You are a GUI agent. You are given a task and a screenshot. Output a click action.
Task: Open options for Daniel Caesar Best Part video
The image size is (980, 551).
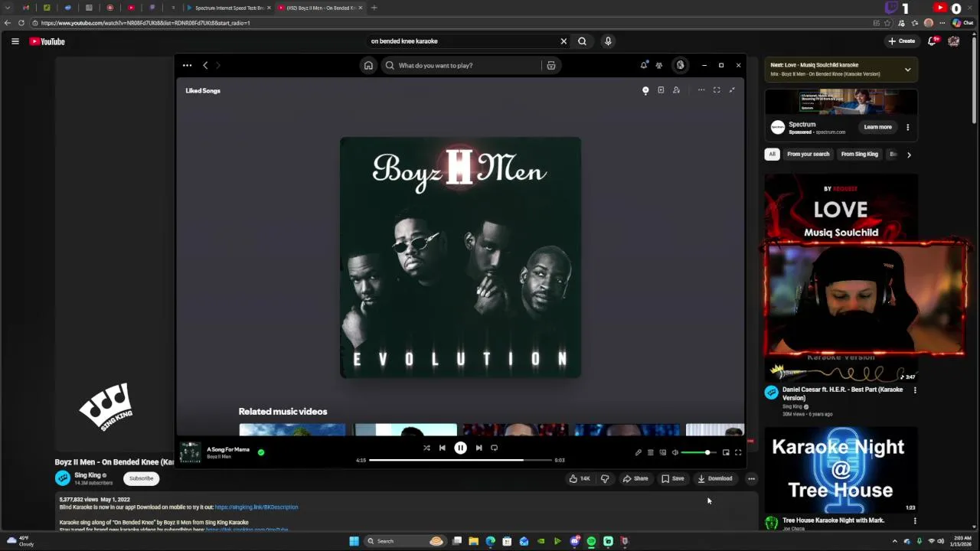pos(915,390)
